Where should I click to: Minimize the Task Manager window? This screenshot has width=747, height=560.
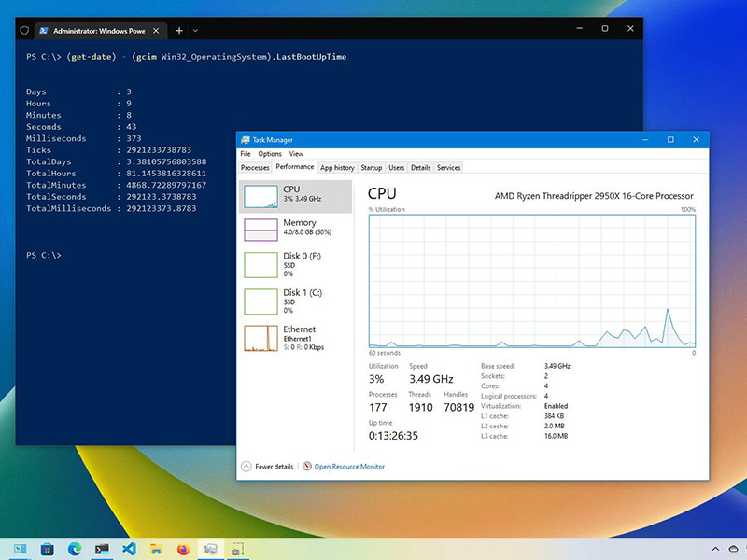[646, 139]
